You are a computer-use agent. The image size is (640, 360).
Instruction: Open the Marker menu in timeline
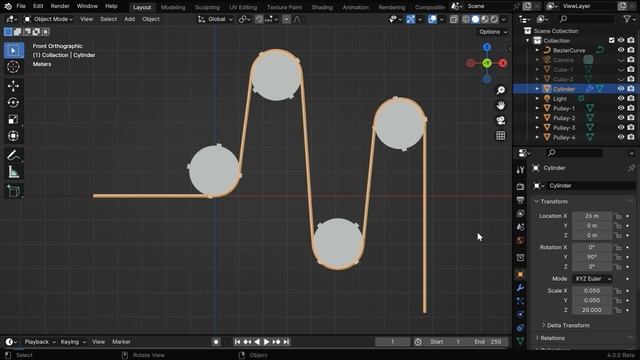121,342
